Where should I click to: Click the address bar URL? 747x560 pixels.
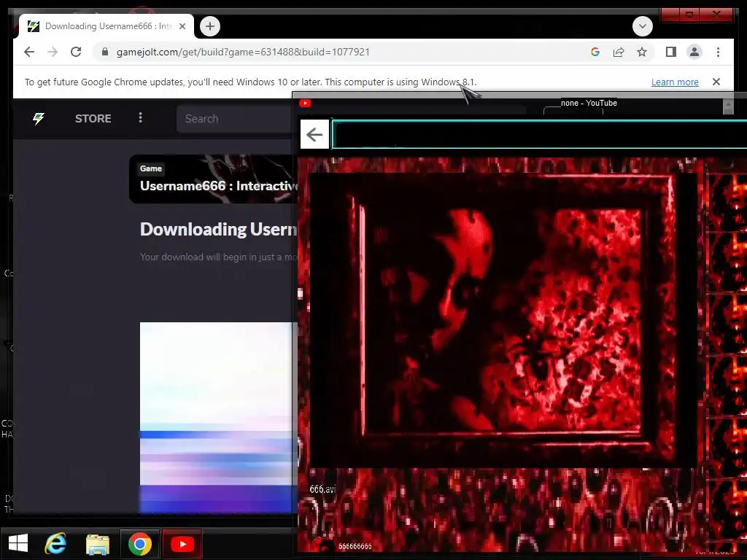coord(243,52)
